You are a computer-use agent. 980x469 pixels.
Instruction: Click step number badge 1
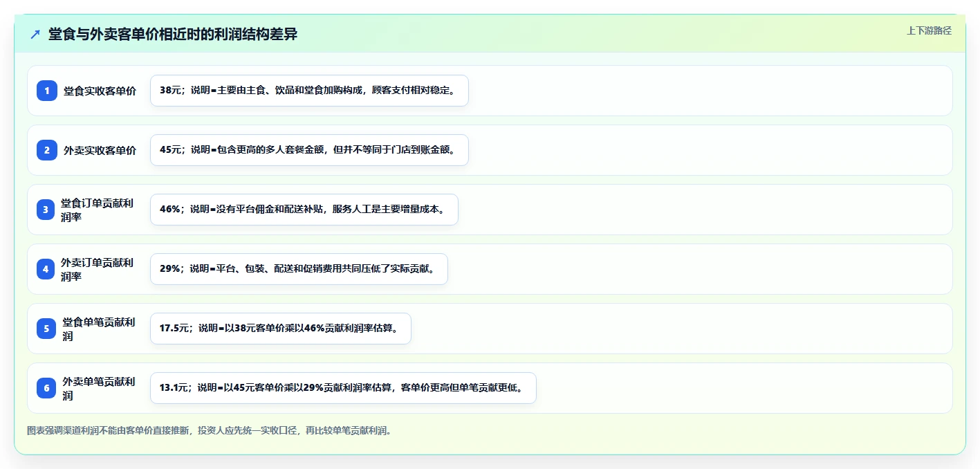click(47, 91)
